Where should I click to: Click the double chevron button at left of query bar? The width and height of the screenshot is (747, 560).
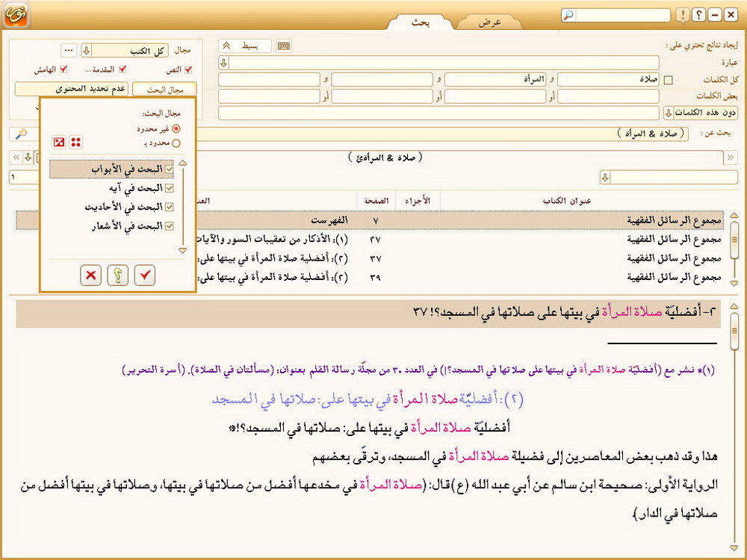click(16, 157)
